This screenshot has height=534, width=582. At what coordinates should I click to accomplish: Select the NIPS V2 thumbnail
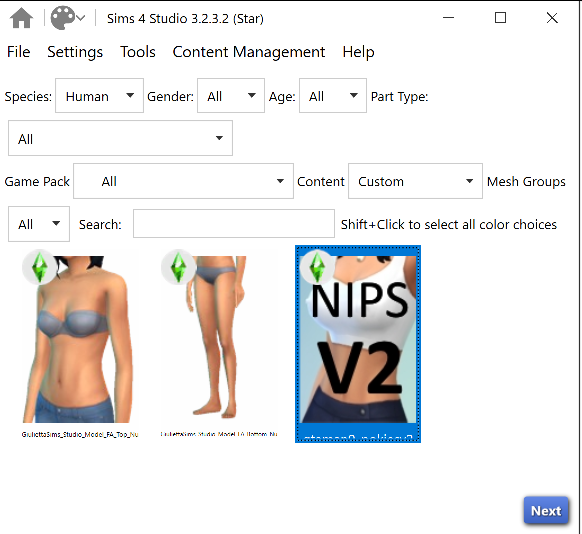click(x=358, y=344)
